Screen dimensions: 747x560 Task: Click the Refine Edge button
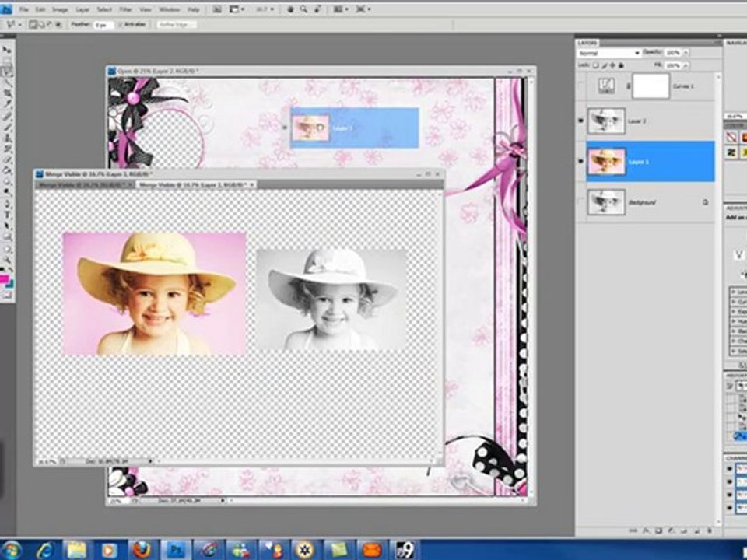tap(175, 24)
